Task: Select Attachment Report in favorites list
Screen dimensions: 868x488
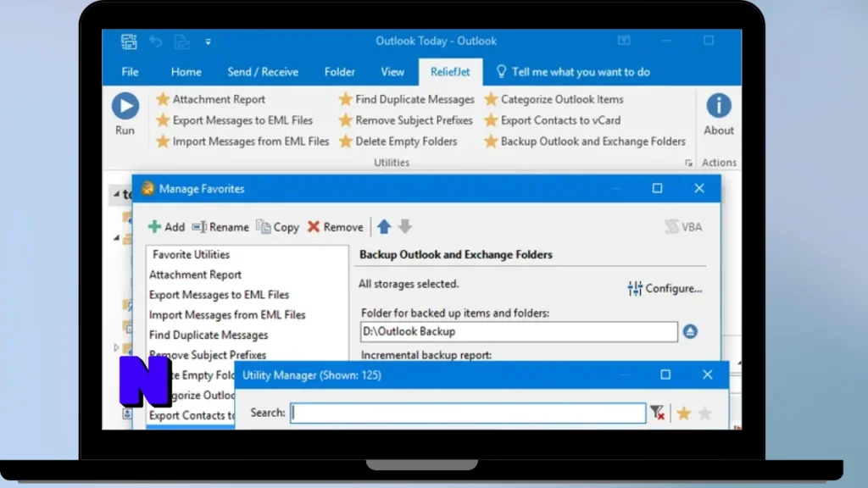Action: (x=195, y=275)
